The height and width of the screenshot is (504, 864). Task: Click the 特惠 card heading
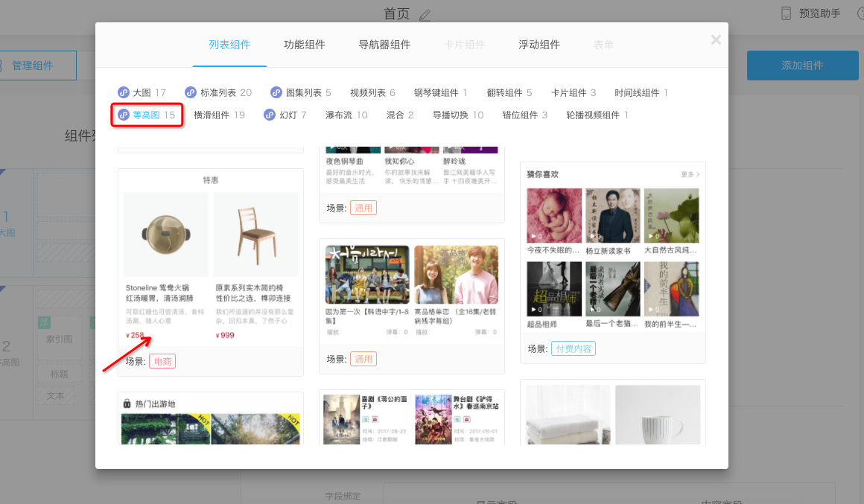pyautogui.click(x=211, y=180)
